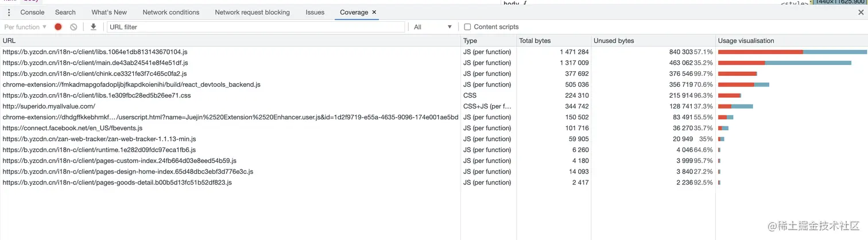Click unused bytes 2 236 92.5%
Screen dimensions: 868x240
point(695,183)
